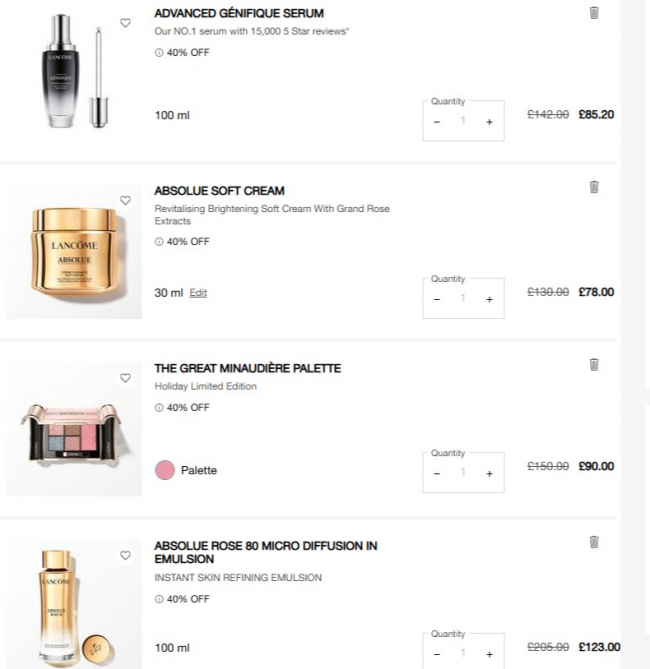Add Génifique Serum to wishlist heart
650x669 pixels.
tap(125, 23)
